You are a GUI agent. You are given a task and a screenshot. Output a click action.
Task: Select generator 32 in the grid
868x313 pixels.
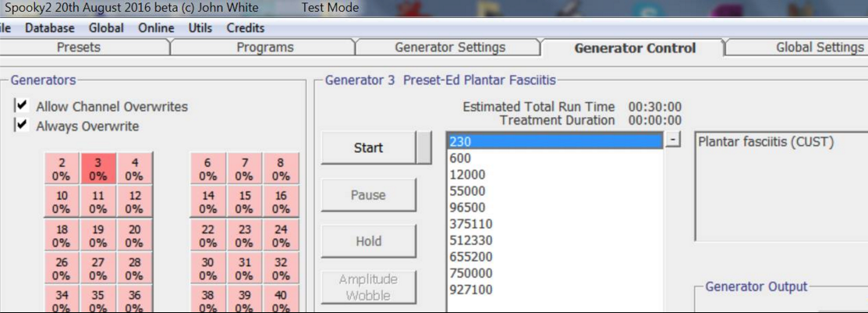click(x=281, y=269)
